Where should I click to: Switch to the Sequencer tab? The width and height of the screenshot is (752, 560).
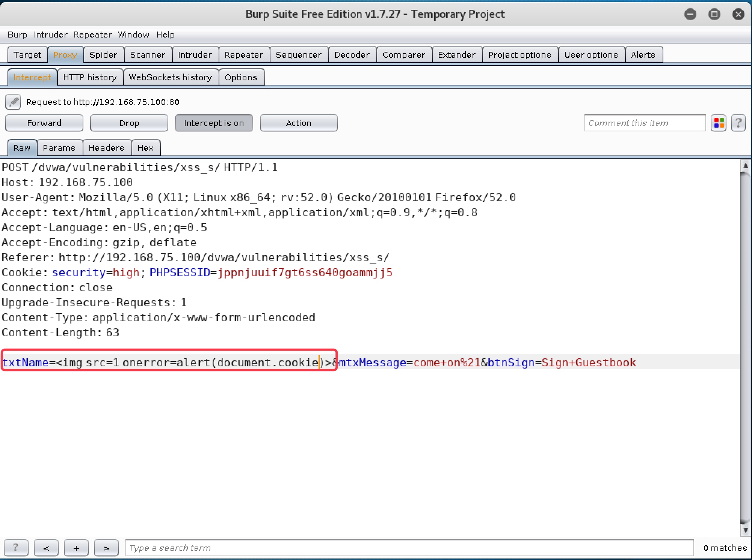point(299,55)
